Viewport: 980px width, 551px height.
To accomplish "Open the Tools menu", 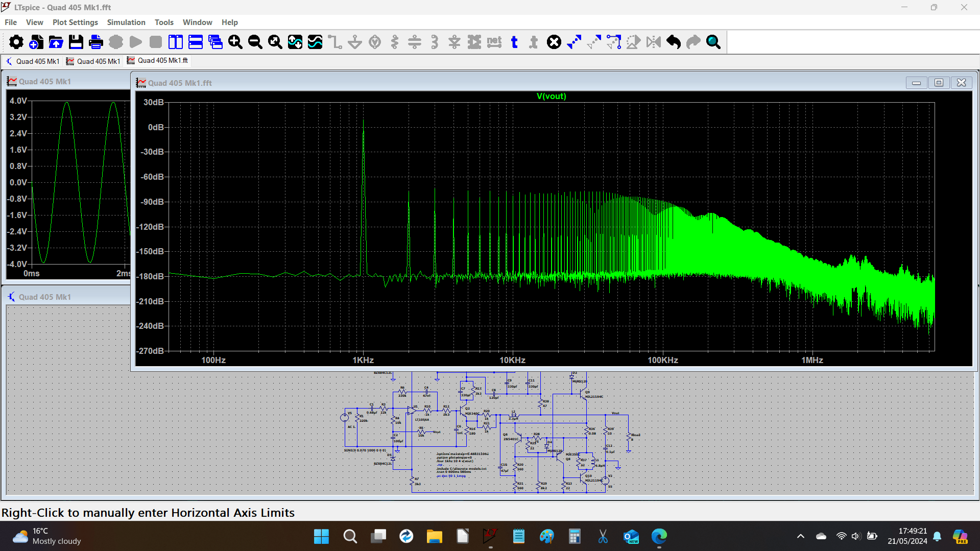I will tap(164, 22).
